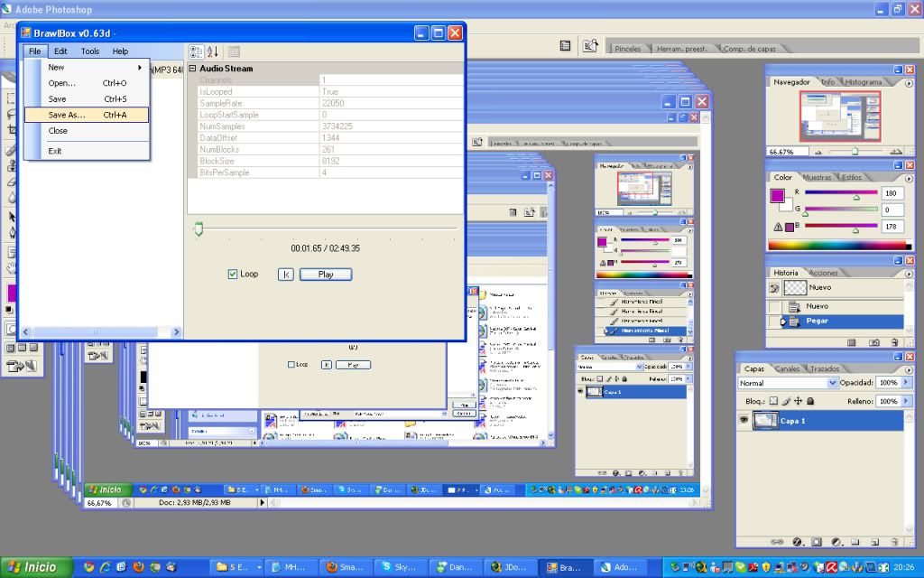Collapse the Audio Stream property group
Viewport: 924px width, 578px height.
coord(192,69)
